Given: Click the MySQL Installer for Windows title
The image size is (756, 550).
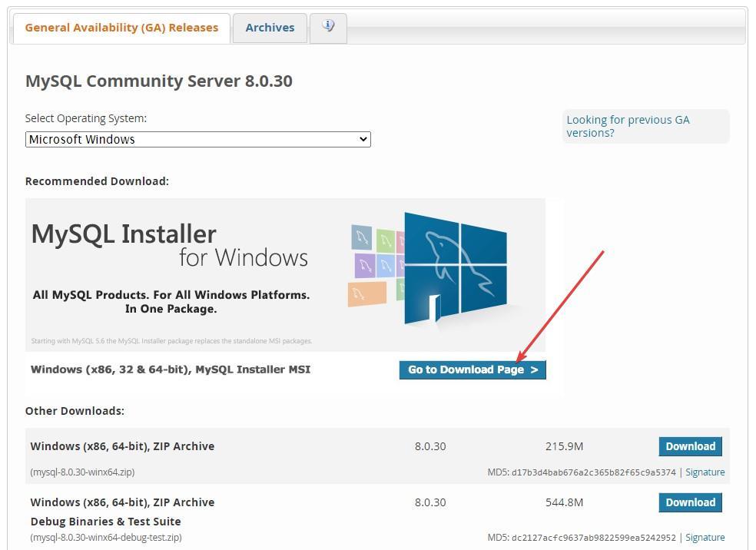Looking at the screenshot, I should click(169, 244).
